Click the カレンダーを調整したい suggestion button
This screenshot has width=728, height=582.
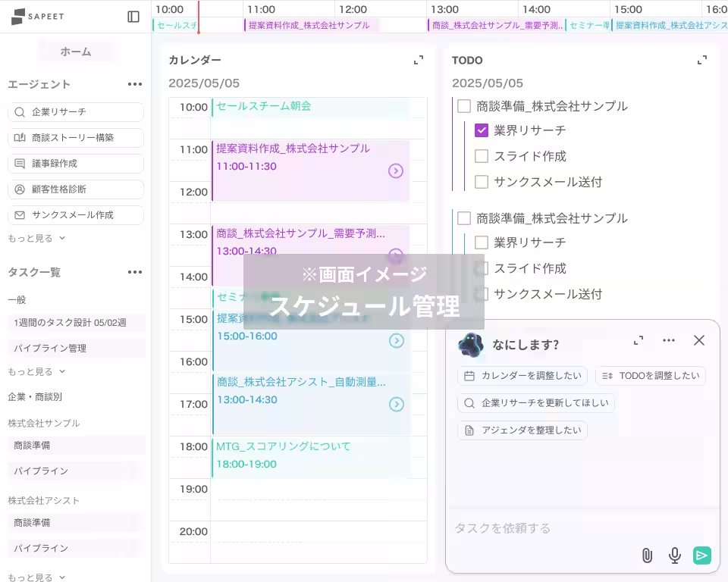pyautogui.click(x=522, y=376)
